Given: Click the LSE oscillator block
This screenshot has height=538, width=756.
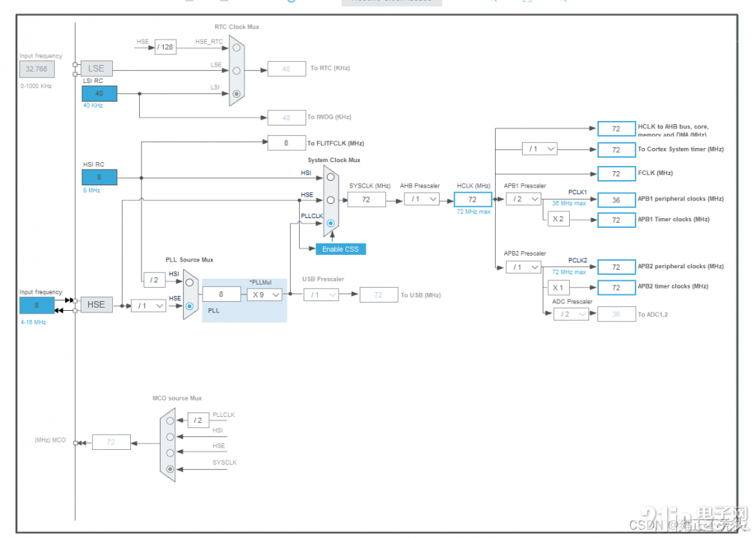Looking at the screenshot, I should pos(96,69).
